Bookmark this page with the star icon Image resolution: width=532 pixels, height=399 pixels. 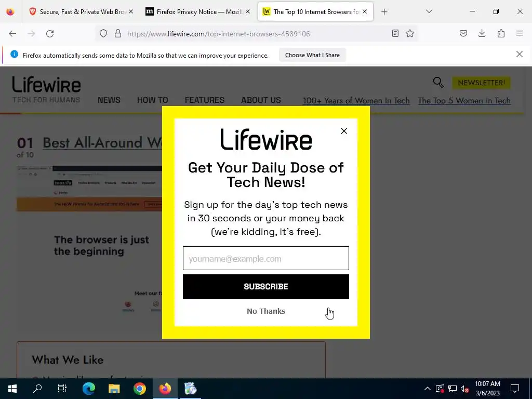coord(410,33)
